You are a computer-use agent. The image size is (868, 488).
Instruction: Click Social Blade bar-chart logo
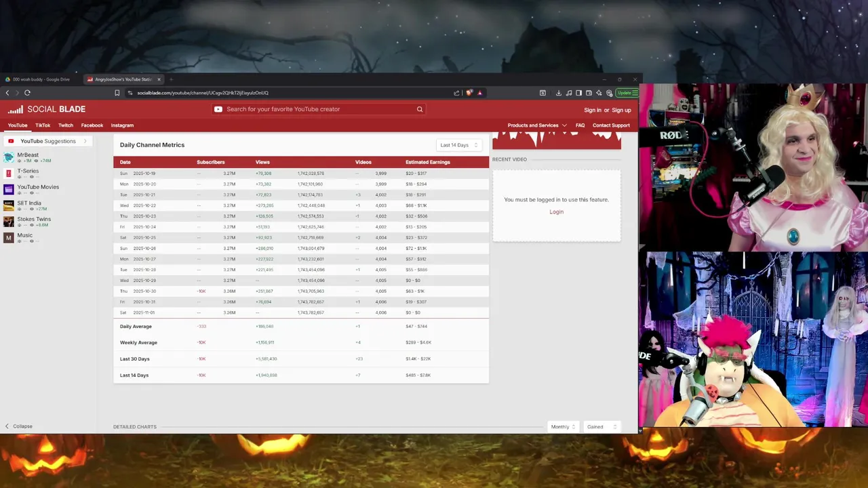(x=15, y=109)
